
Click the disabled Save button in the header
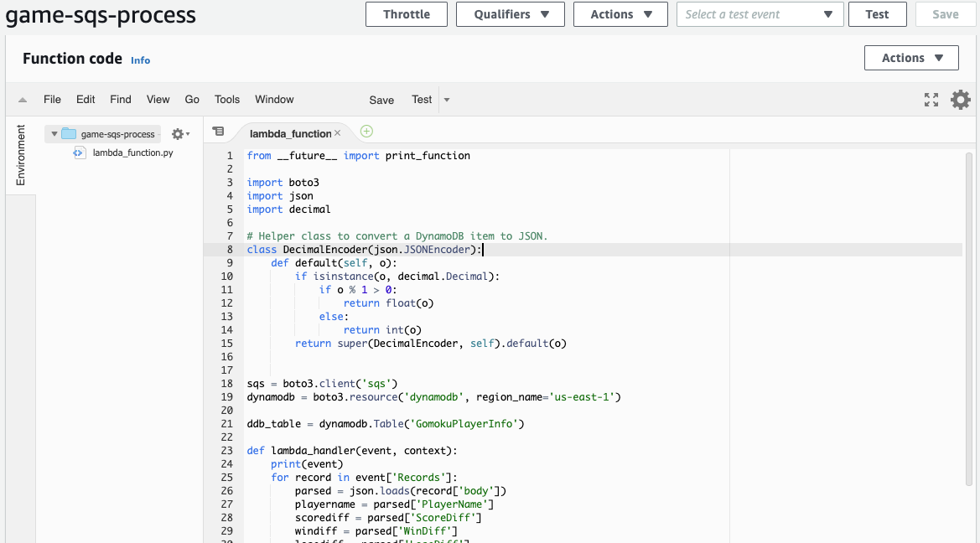point(945,14)
